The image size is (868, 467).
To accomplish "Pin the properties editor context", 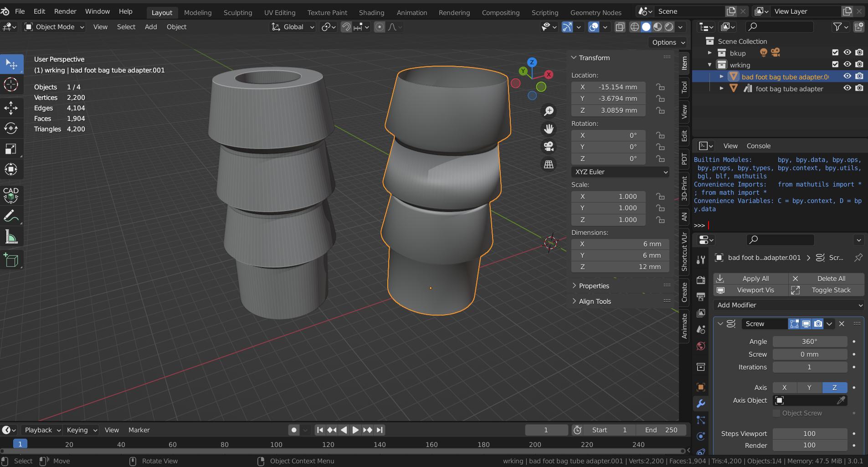I will [858, 258].
